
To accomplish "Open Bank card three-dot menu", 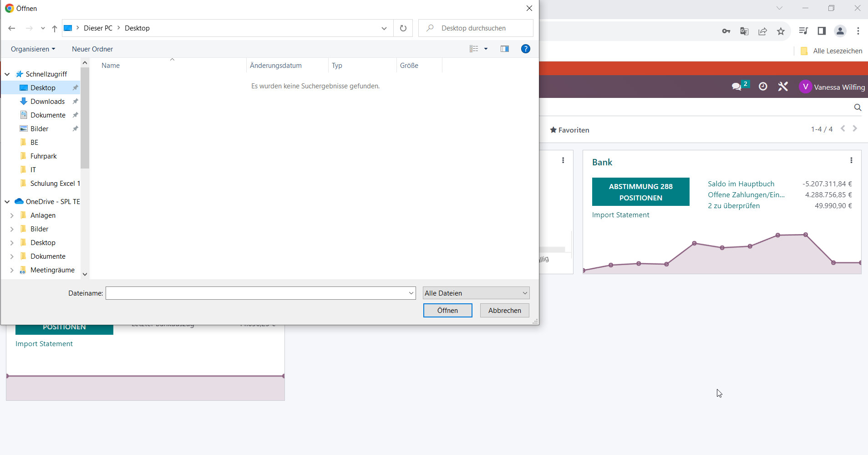I will click(x=851, y=160).
